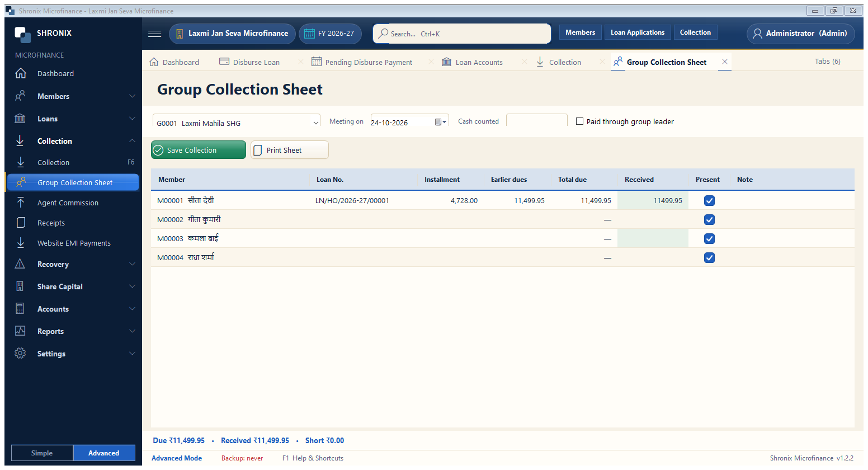This screenshot has width=868, height=470.
Task: Click the Reports chart icon
Action: (x=20, y=331)
